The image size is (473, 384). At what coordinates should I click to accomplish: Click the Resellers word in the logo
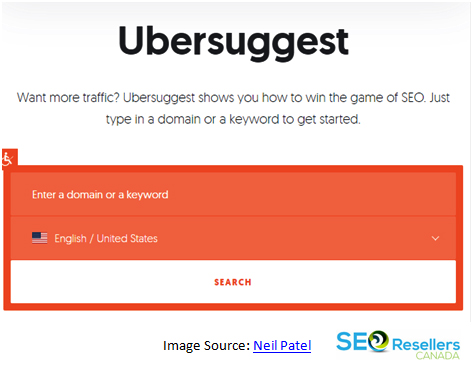tap(426, 344)
